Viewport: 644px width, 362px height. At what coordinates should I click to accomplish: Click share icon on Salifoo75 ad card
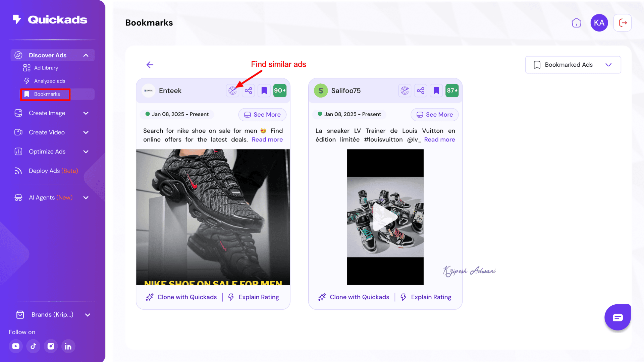421,90
